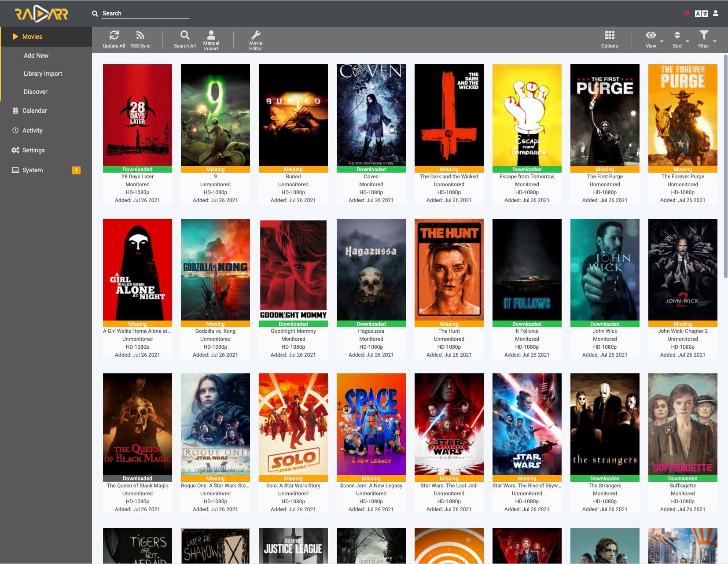The image size is (728, 564).
Task: Click the RSS Sync icon
Action: click(x=140, y=35)
